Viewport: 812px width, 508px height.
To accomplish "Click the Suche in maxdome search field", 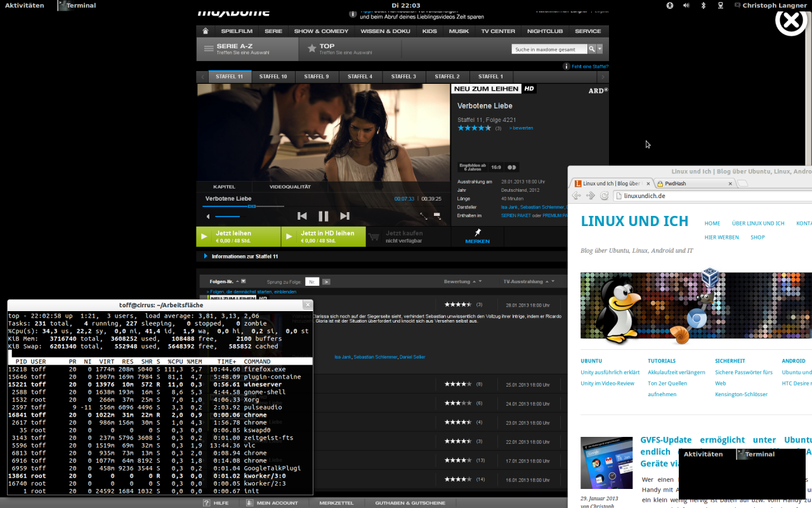I will (549, 49).
